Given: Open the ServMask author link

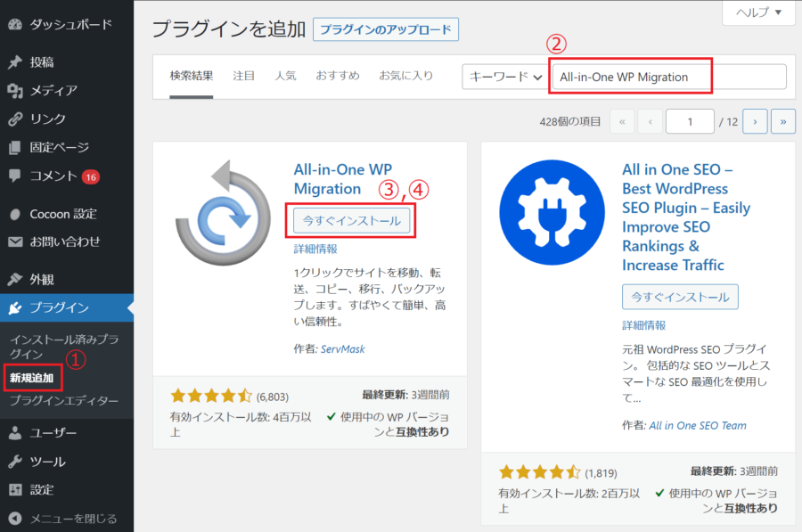Looking at the screenshot, I should tap(343, 349).
